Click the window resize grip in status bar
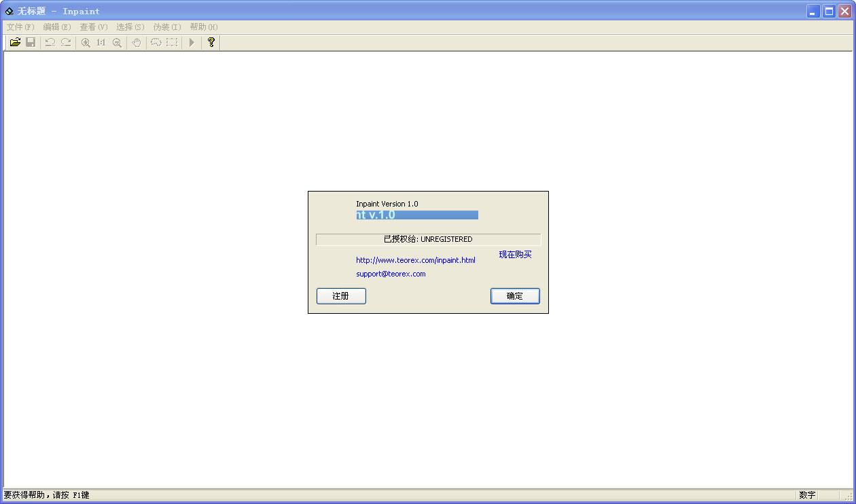856x504 pixels. (x=849, y=497)
